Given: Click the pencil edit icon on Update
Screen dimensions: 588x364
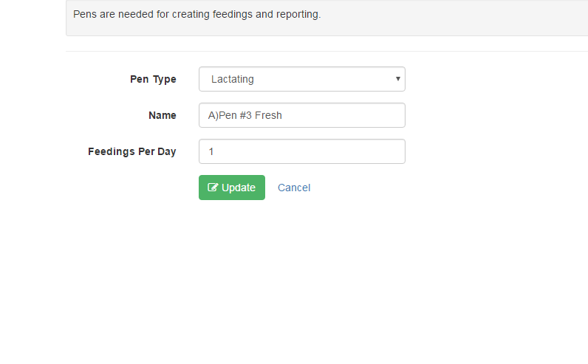Looking at the screenshot, I should 213,188.
